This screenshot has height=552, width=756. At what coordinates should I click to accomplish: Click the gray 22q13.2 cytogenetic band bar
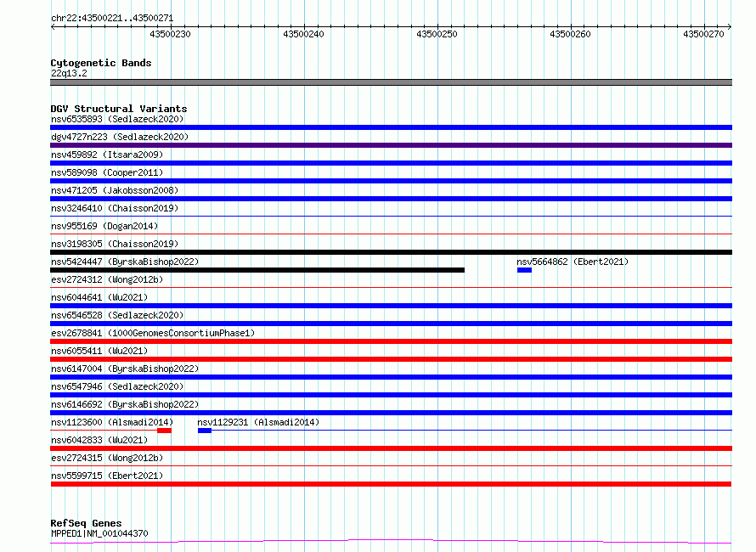(x=391, y=82)
